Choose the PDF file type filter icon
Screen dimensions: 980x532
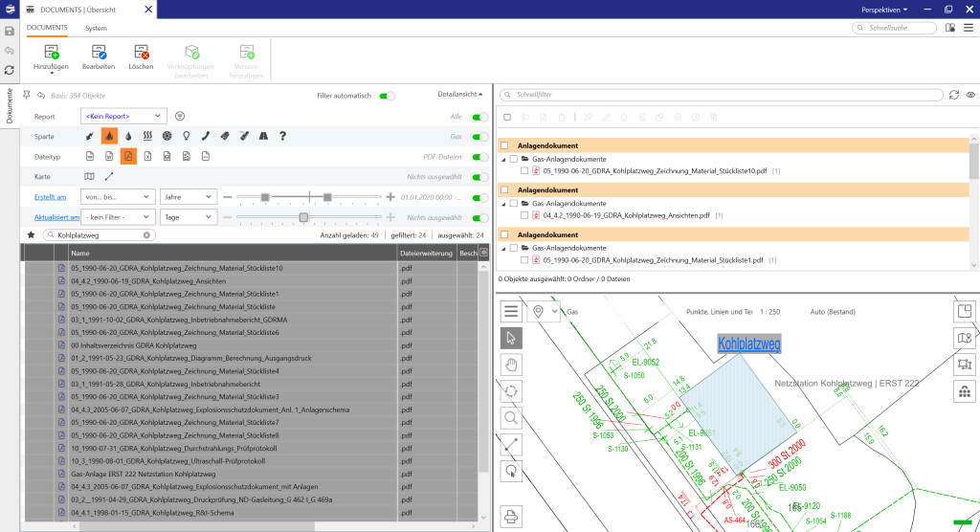pos(128,156)
